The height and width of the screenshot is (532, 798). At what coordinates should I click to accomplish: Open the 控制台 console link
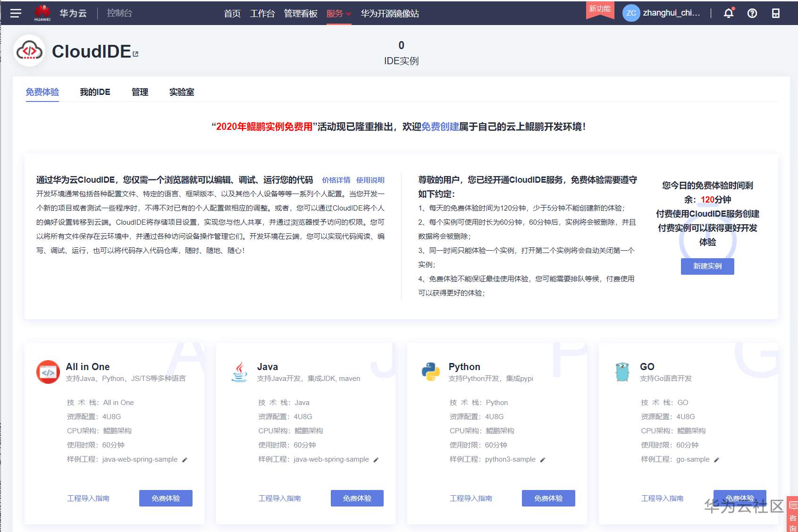coord(119,13)
